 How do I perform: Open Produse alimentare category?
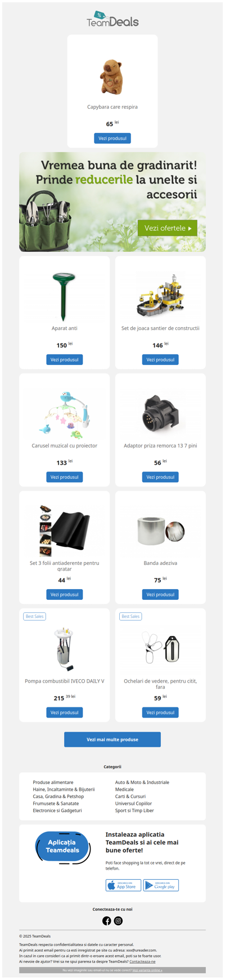tap(53, 782)
